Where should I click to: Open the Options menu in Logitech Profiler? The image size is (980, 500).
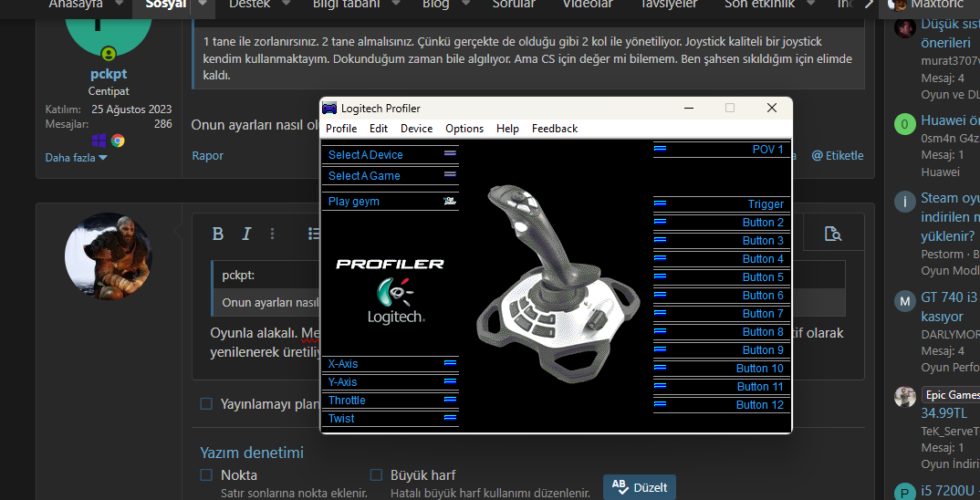(x=464, y=128)
